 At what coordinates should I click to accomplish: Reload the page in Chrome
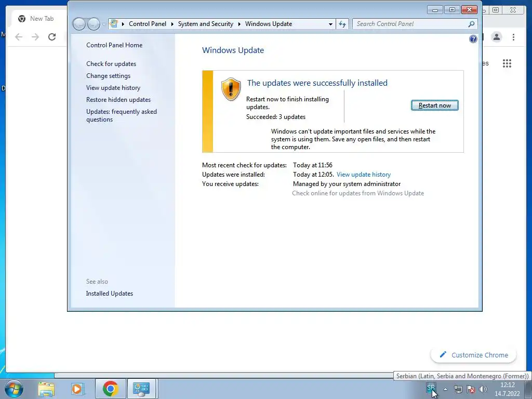52,37
